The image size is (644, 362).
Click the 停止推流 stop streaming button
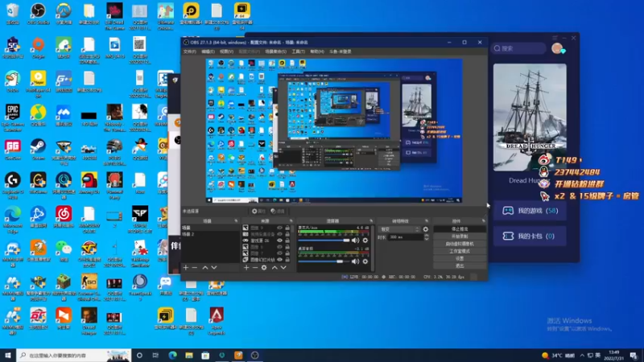[x=460, y=229]
